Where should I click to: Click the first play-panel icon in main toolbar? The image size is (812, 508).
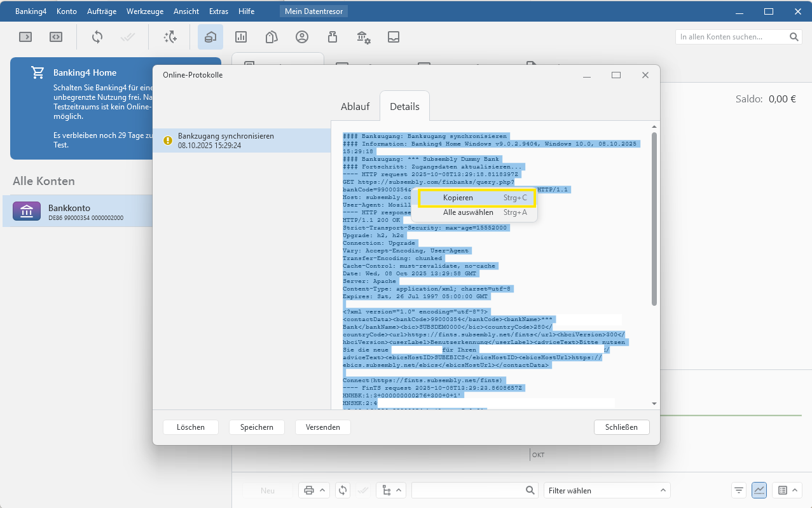coord(25,37)
